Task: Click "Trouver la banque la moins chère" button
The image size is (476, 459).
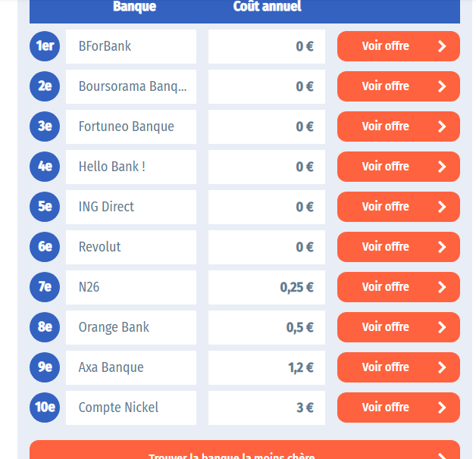Action: (244, 452)
